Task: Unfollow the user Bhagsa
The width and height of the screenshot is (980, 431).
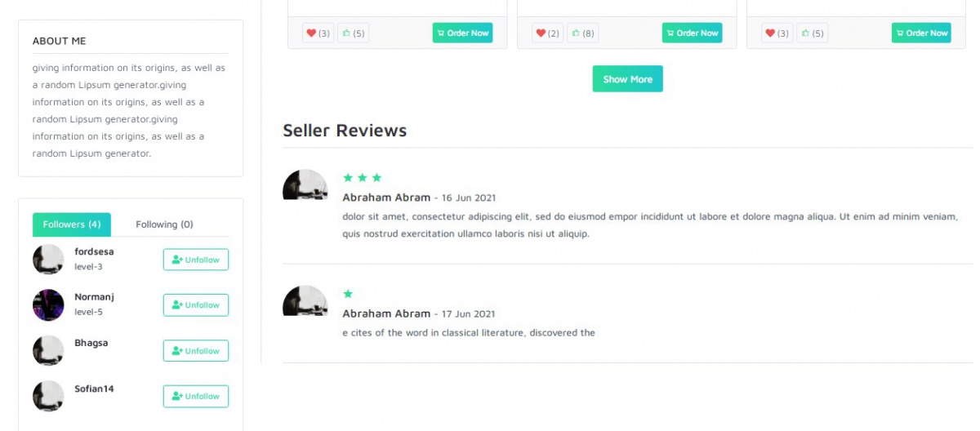Action: tap(196, 351)
